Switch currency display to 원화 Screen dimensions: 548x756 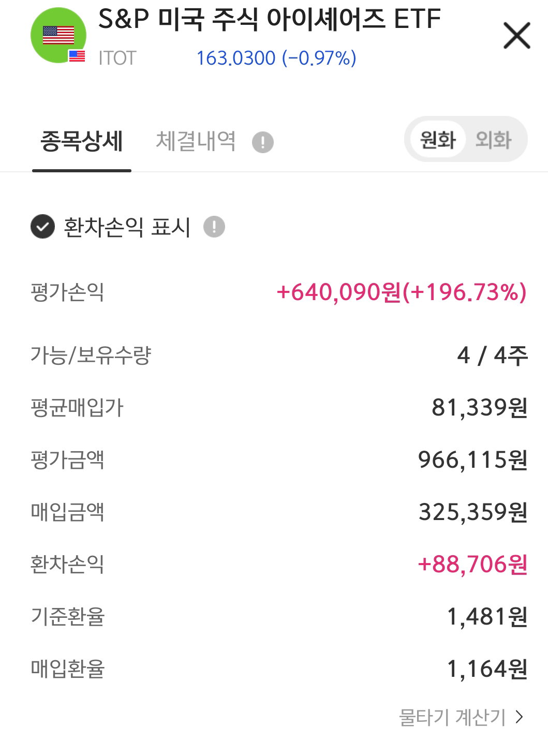point(438,140)
